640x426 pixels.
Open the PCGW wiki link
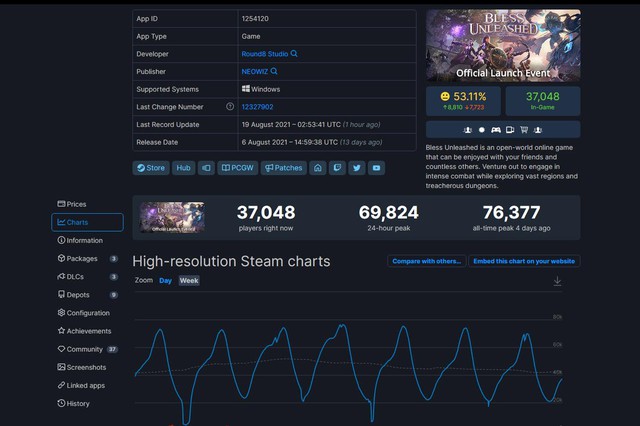tap(238, 168)
